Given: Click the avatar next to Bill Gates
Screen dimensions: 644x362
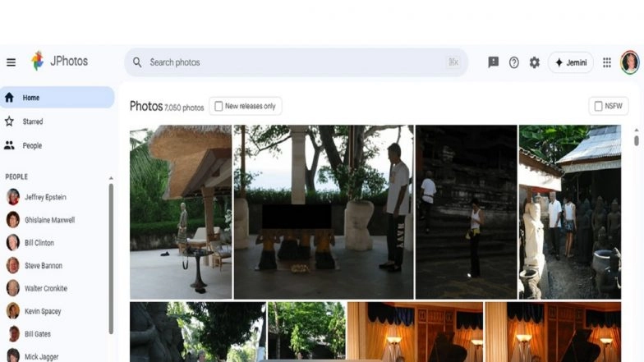Looking at the screenshot, I should coord(13,334).
